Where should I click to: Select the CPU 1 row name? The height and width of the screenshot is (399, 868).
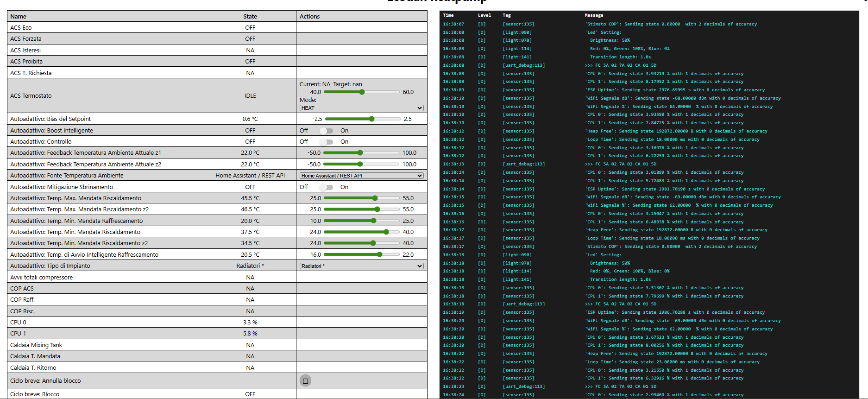coord(18,334)
